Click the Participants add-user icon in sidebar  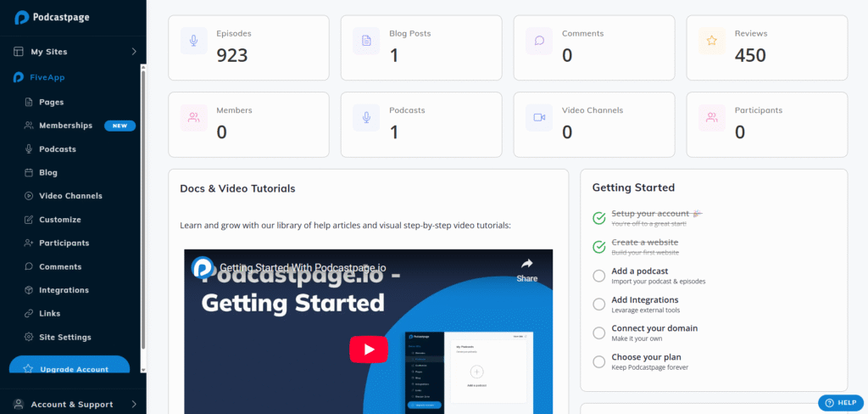pyautogui.click(x=28, y=243)
